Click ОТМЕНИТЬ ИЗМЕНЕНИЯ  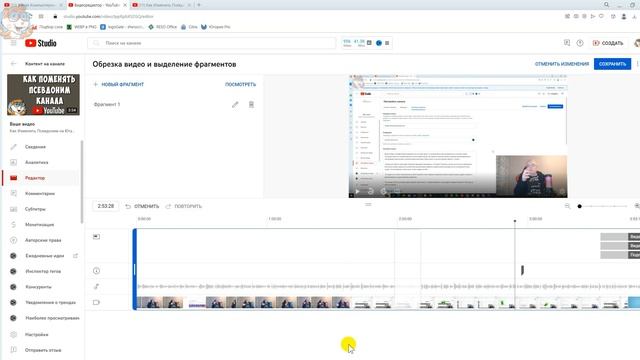(x=562, y=64)
